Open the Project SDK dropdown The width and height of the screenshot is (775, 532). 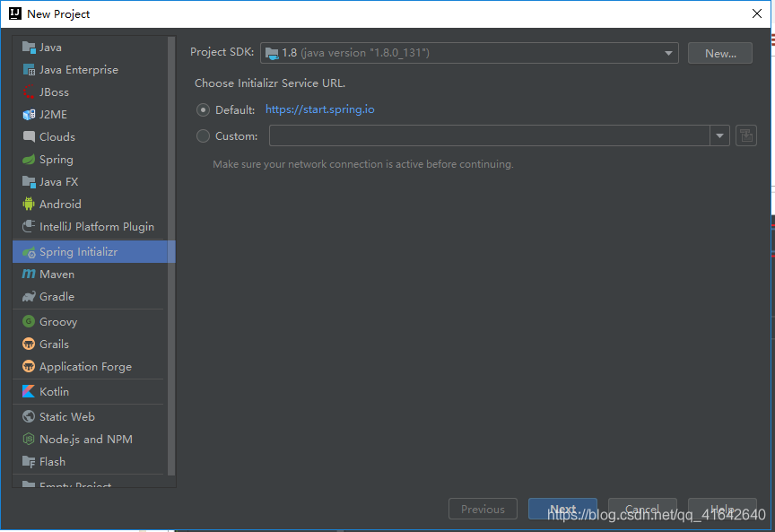click(469, 53)
